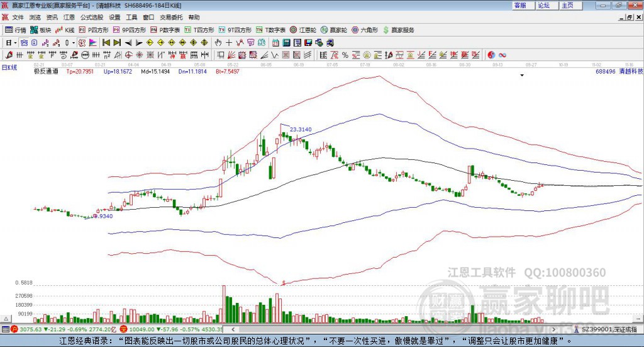644x347 pixels.
Task: Click the 极反通道 indicator name
Action: [x=46, y=71]
